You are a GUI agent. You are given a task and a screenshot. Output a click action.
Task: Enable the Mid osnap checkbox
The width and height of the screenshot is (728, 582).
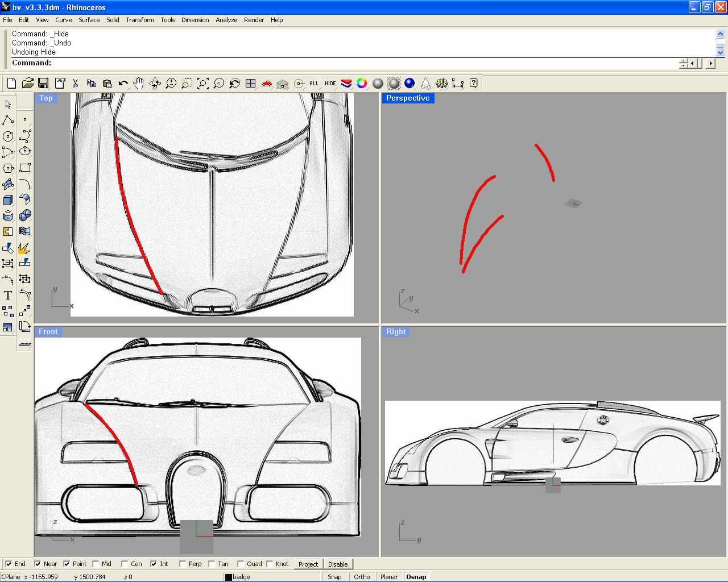pyautogui.click(x=96, y=564)
